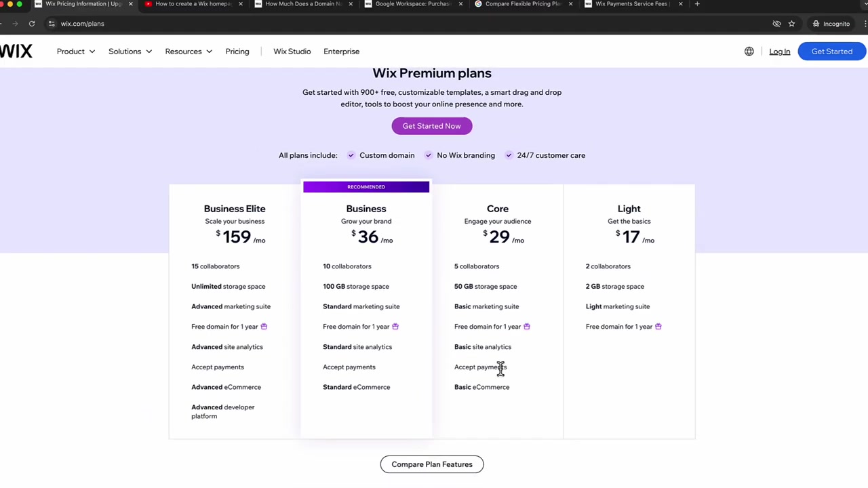Click gift icon beside Core free domain
Image resolution: width=868 pixels, height=488 pixels.
pyautogui.click(x=527, y=327)
